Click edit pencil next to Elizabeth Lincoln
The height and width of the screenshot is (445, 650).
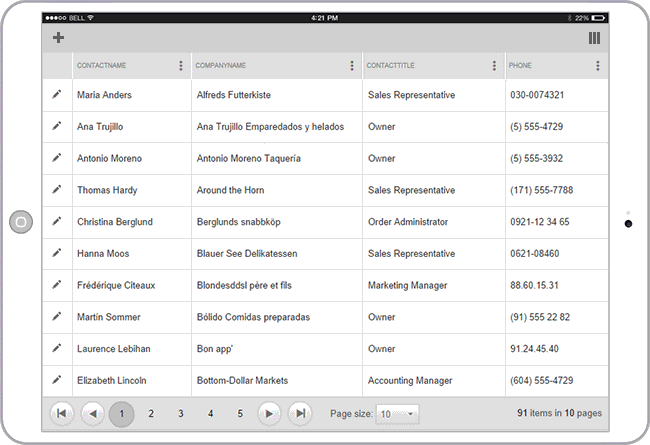pos(57,380)
